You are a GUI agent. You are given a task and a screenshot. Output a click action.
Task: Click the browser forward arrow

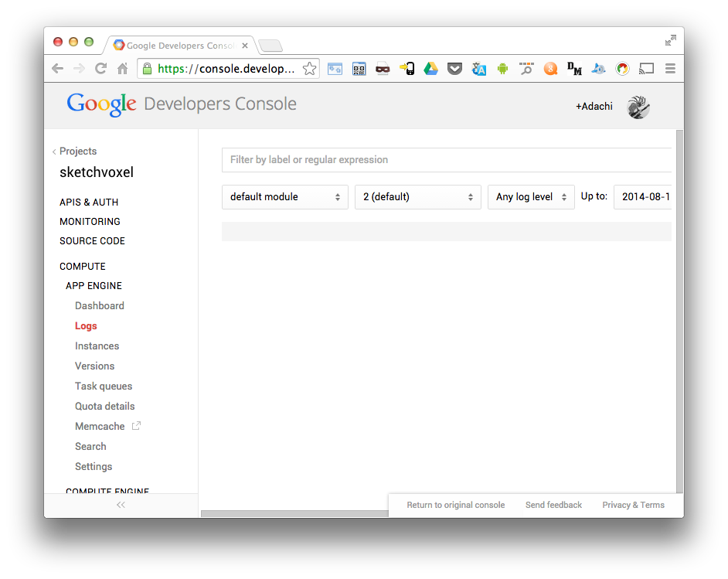80,69
